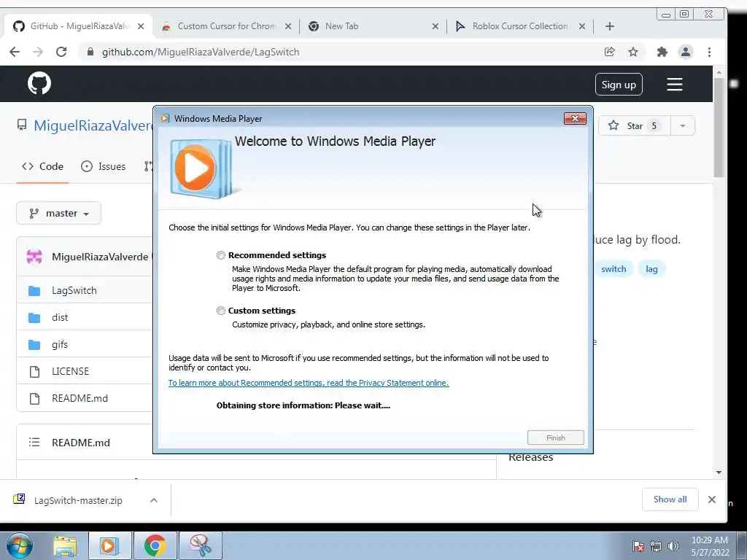Open the network tray icon
Image resolution: width=747 pixels, height=560 pixels.
coord(656,546)
